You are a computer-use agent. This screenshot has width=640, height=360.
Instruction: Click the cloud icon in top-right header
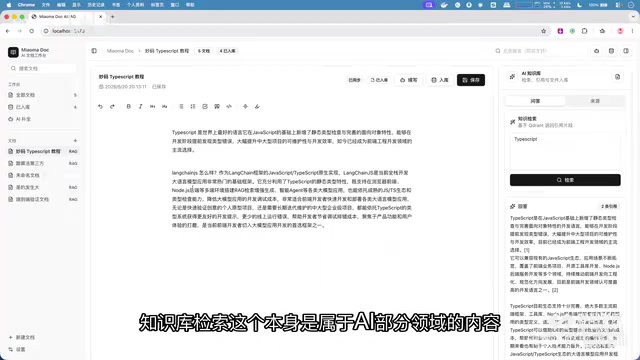(x=597, y=51)
